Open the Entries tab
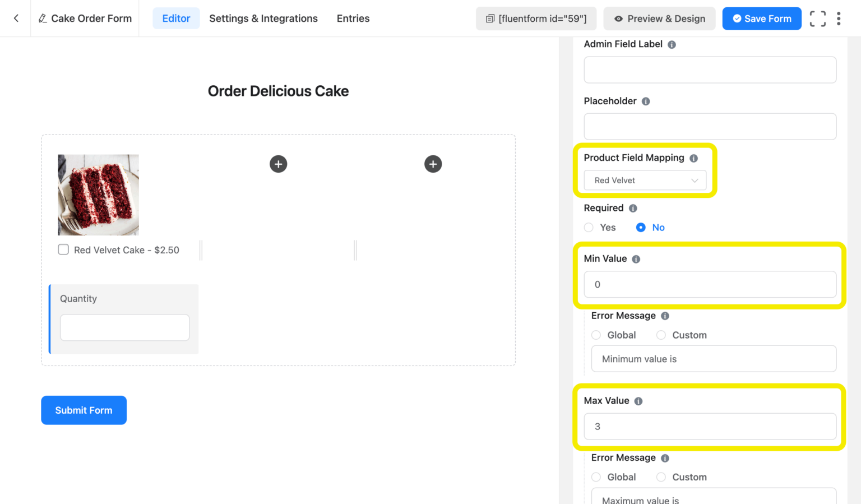Screen dimensions: 861x504 [x=353, y=18]
